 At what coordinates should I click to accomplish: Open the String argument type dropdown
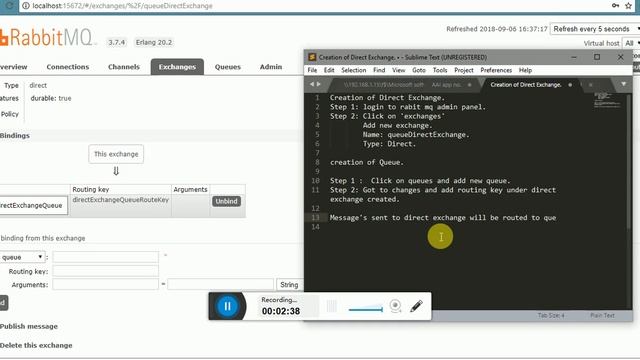coord(289,284)
